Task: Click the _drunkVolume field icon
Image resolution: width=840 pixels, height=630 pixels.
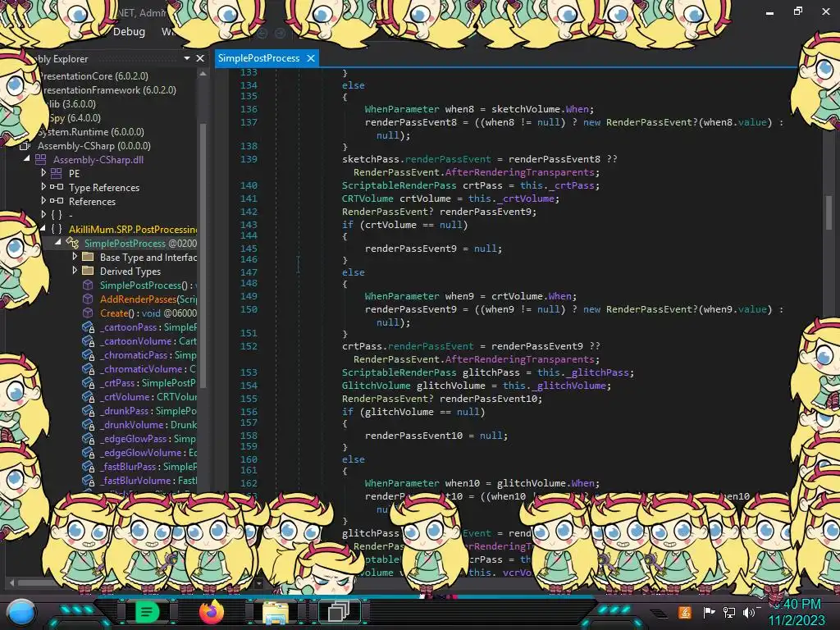Action: click(x=89, y=425)
